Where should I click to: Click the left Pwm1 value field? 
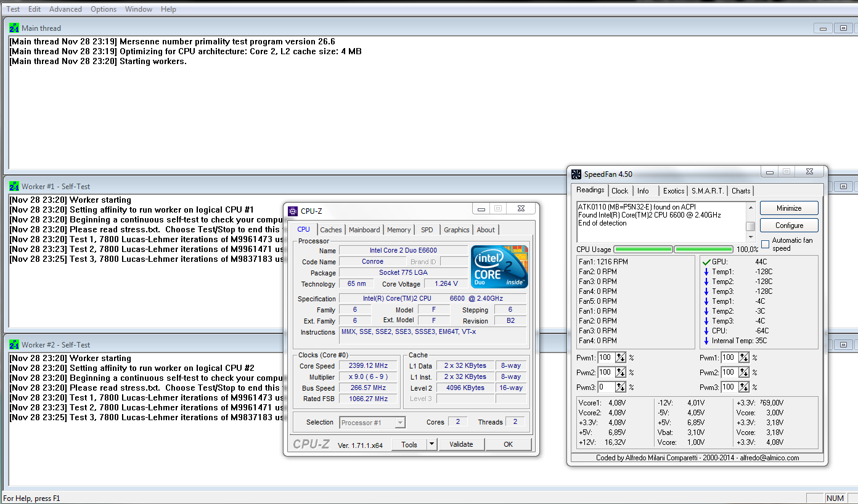click(607, 358)
